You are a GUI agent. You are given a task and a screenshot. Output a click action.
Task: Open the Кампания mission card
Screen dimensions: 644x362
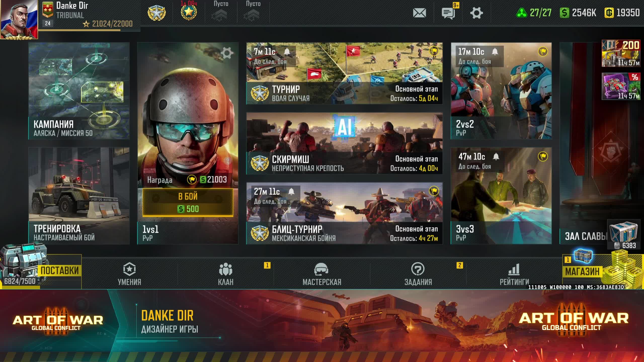coord(79,90)
